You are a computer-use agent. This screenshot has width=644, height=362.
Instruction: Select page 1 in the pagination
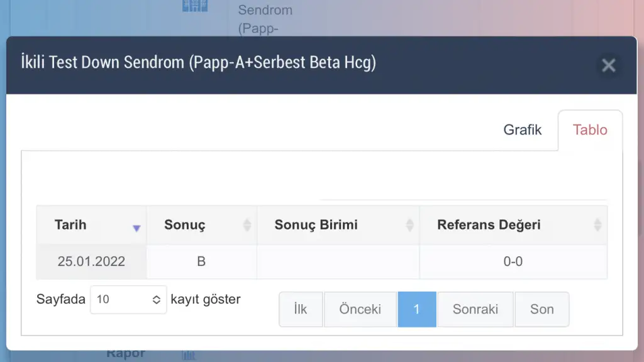click(x=416, y=309)
